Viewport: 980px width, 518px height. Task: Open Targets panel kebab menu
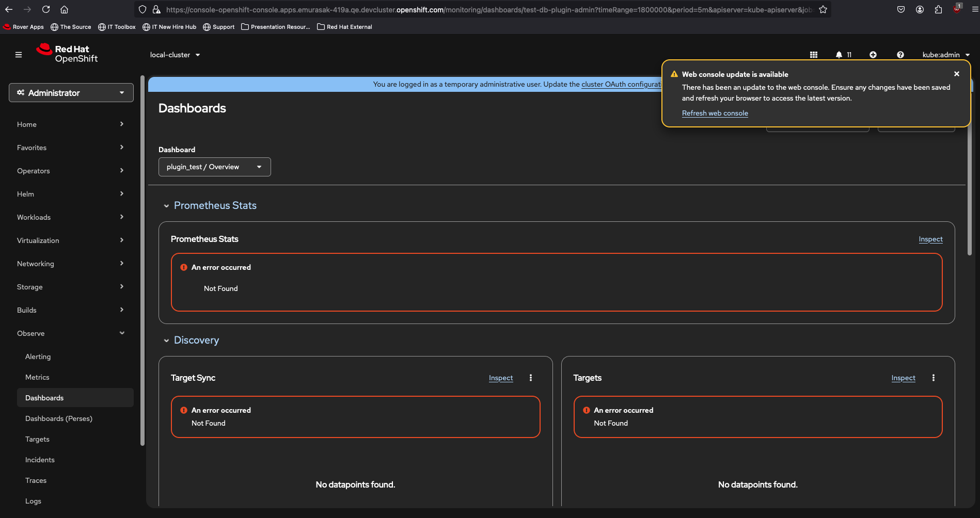(934, 378)
